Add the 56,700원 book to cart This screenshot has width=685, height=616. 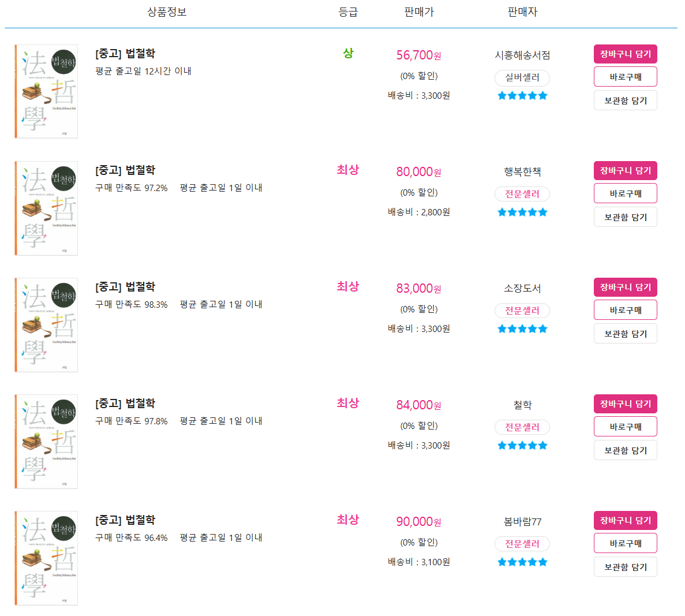coord(625,54)
